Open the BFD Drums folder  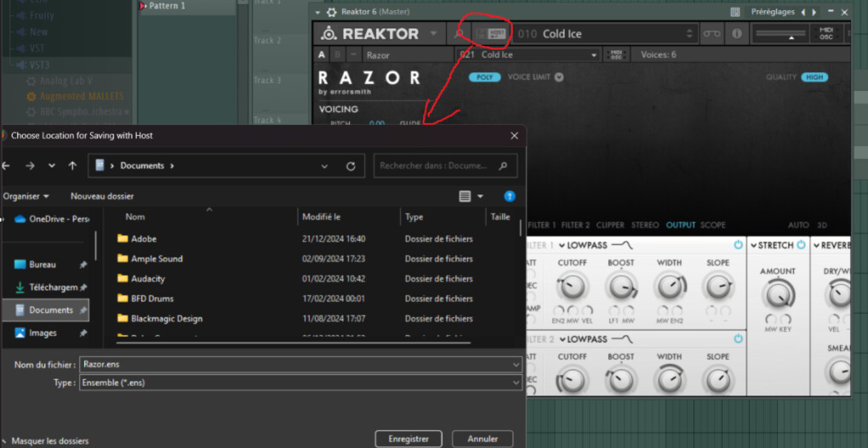click(x=151, y=298)
